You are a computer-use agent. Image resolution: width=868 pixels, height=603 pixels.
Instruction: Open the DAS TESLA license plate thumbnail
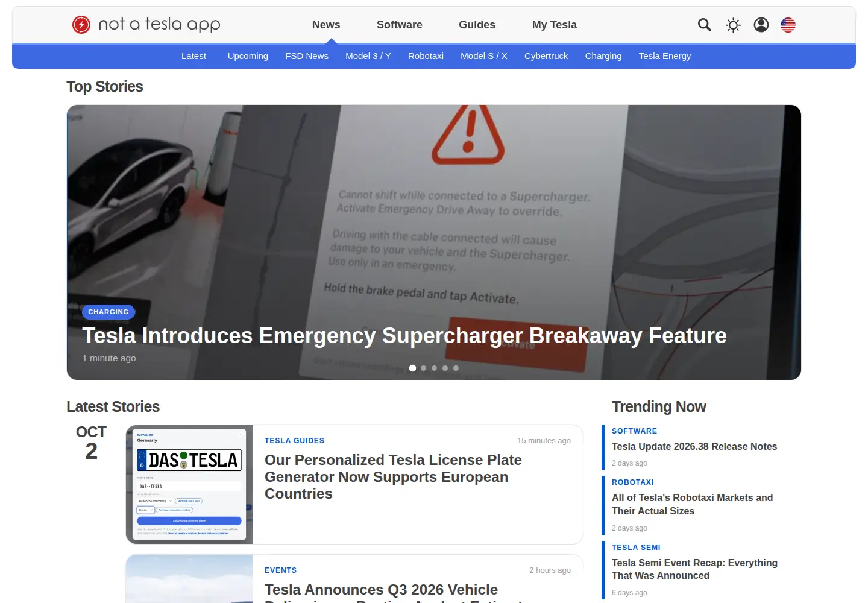coord(189,484)
